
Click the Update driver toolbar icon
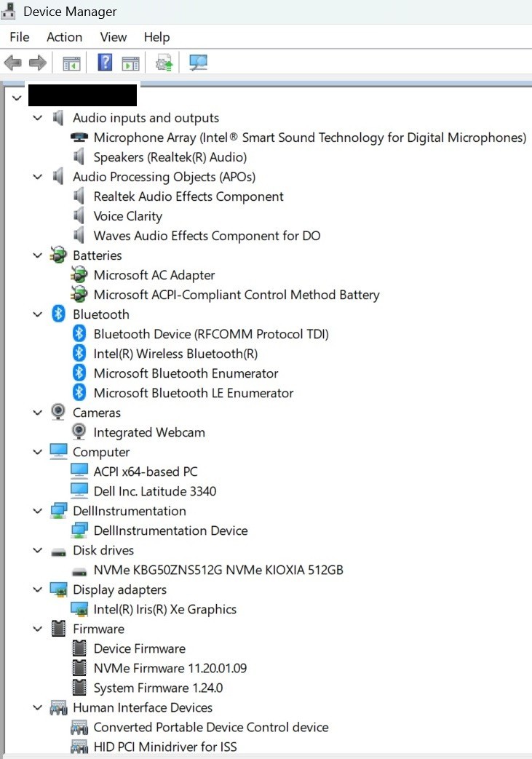pos(164,63)
